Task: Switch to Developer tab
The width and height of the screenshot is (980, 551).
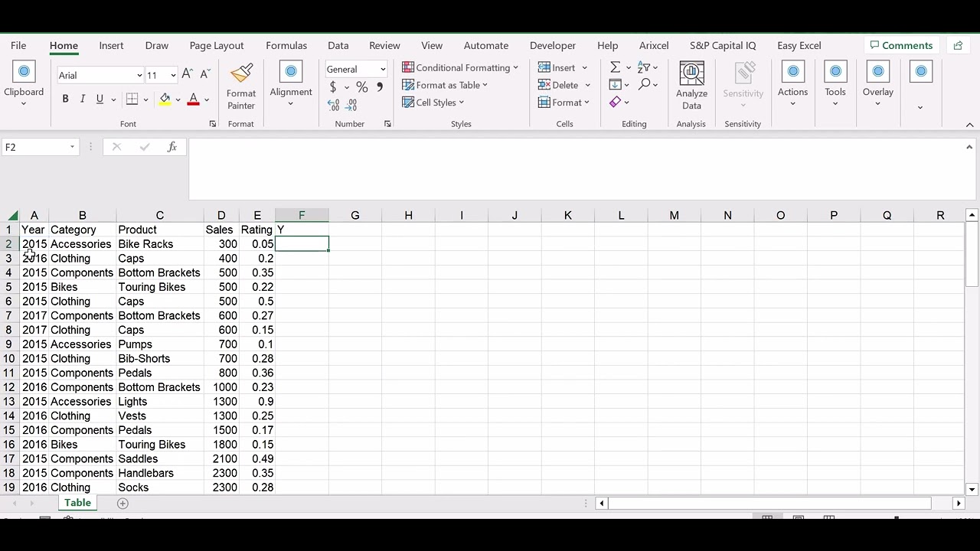Action: pyautogui.click(x=553, y=45)
